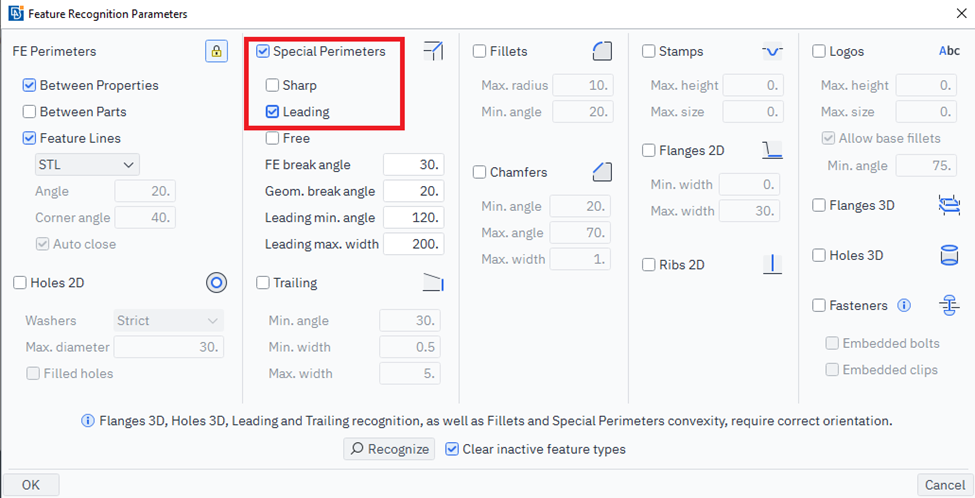Viewport: 975px width, 498px height.
Task: Click the Stamps profile icon
Action: pyautogui.click(x=772, y=51)
